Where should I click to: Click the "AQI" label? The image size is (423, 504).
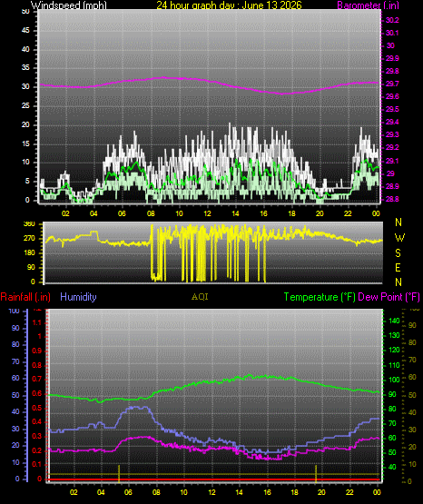tap(200, 297)
